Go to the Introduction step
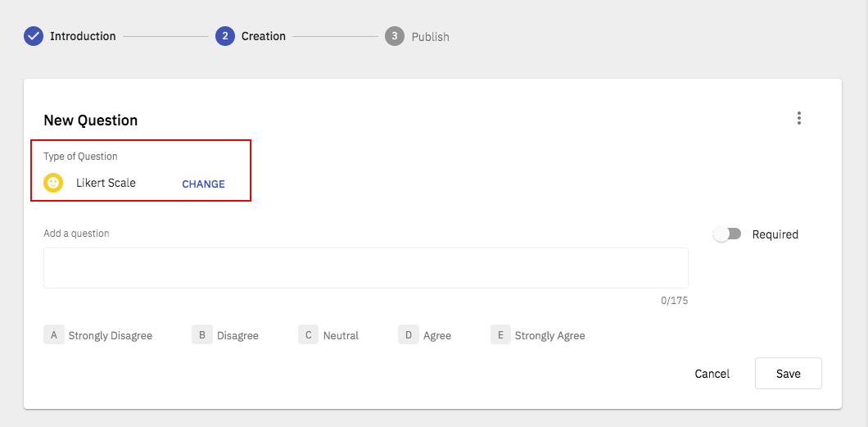868x427 pixels. (83, 36)
